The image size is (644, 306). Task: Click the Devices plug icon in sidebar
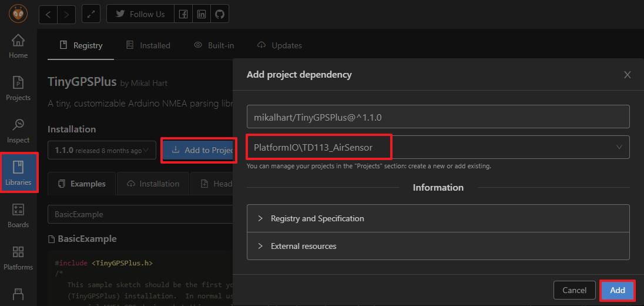tap(18, 294)
